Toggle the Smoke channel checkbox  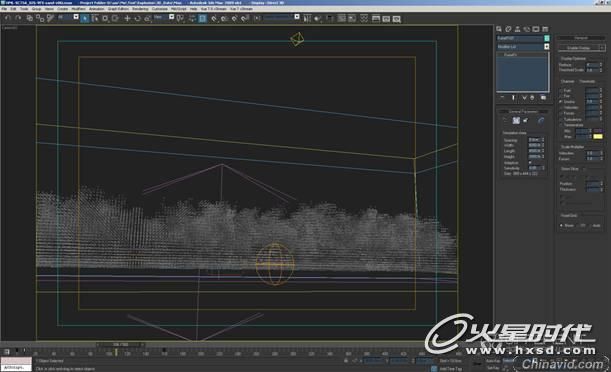pyautogui.click(x=561, y=102)
